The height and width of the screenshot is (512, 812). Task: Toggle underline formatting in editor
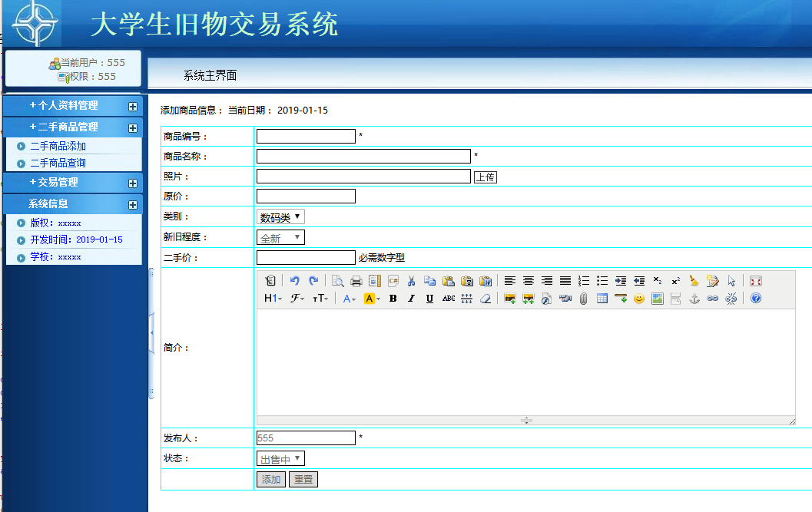coord(429,299)
